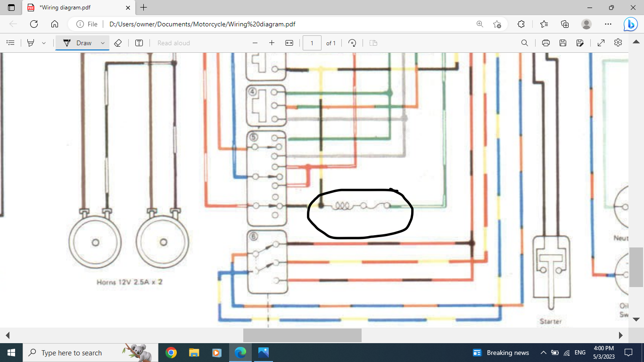Open Edge Settings and more menu
Image resolution: width=644 pixels, height=362 pixels.
tap(608, 24)
